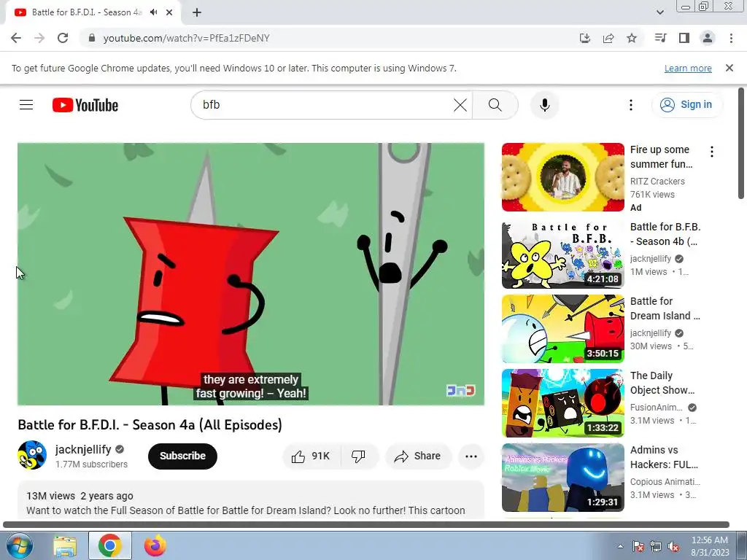
Task: Show hidden tray icons arrow
Action: 620,546
